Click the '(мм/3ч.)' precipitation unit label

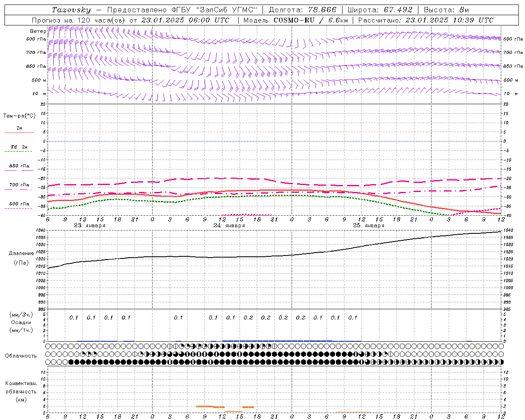click(21, 315)
